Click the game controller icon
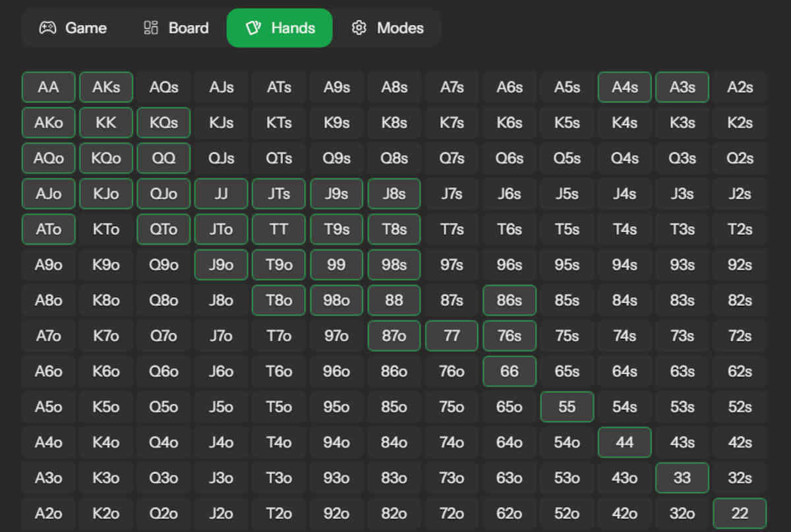791x532 pixels. tap(46, 28)
